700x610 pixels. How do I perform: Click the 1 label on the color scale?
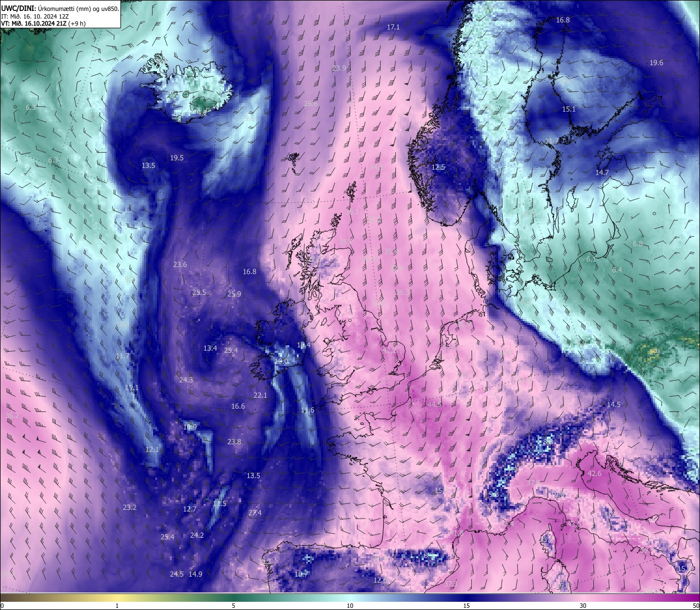(x=117, y=606)
